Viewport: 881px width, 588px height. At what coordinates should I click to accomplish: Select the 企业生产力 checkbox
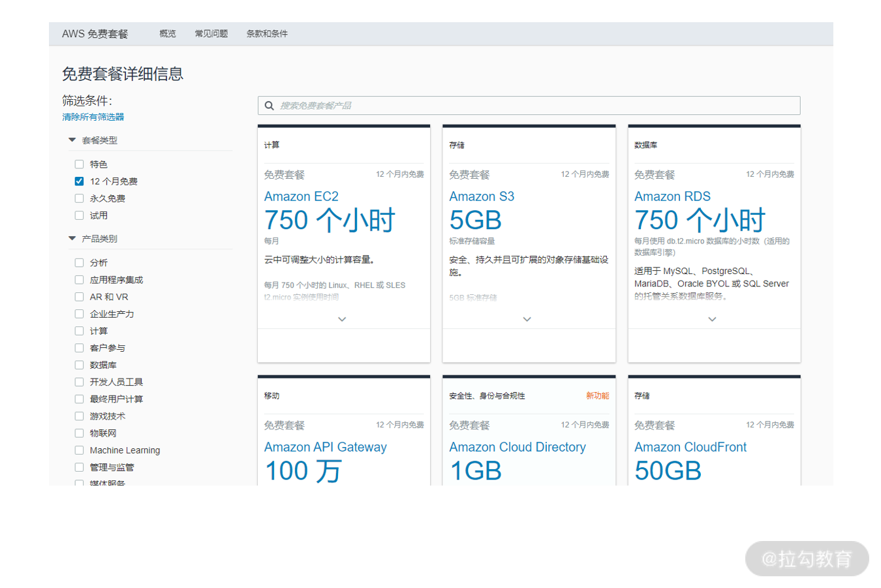click(79, 314)
